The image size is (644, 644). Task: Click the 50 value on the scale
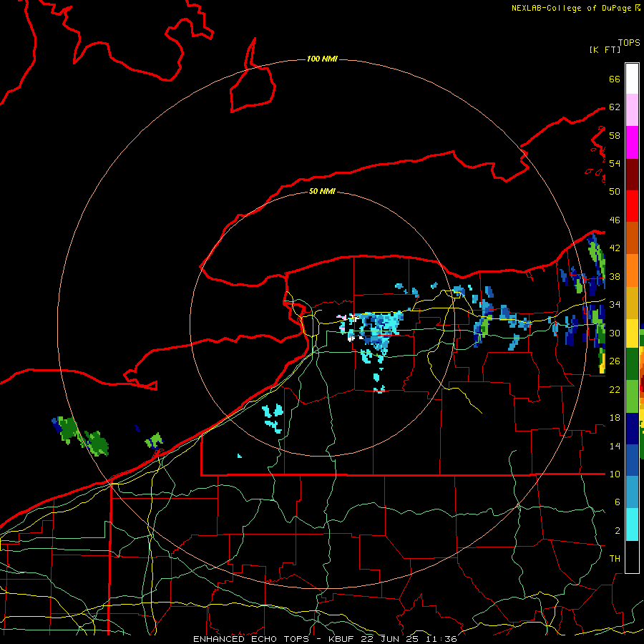(615, 191)
